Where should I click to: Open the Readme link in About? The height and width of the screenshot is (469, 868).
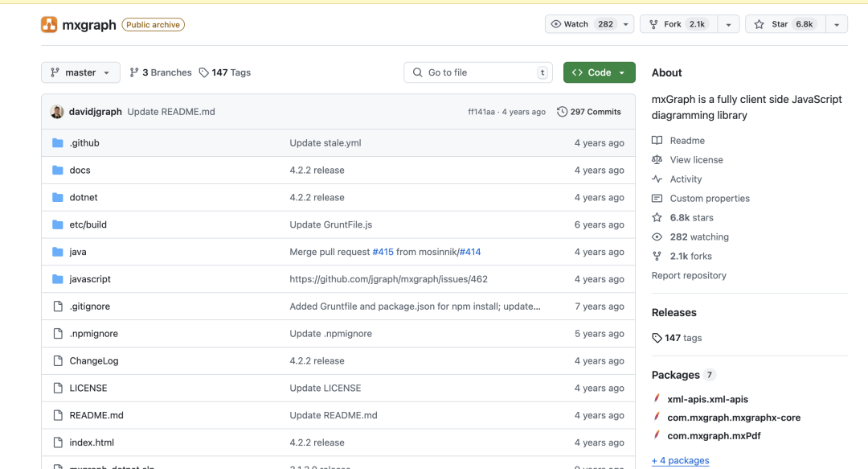[678, 141]
